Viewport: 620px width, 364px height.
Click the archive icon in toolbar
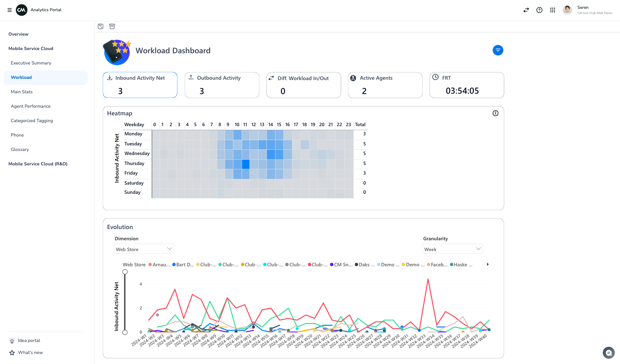coord(112,26)
